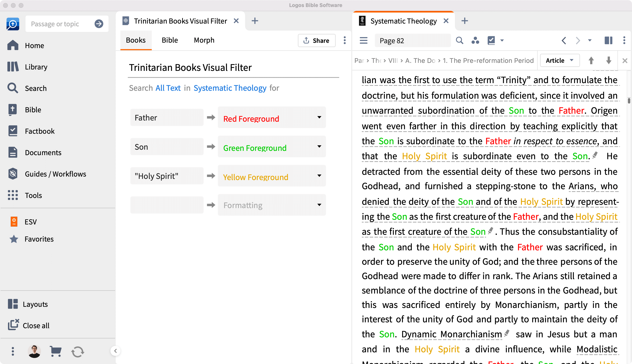Click the Son search term field
The image size is (632, 364).
(x=167, y=147)
